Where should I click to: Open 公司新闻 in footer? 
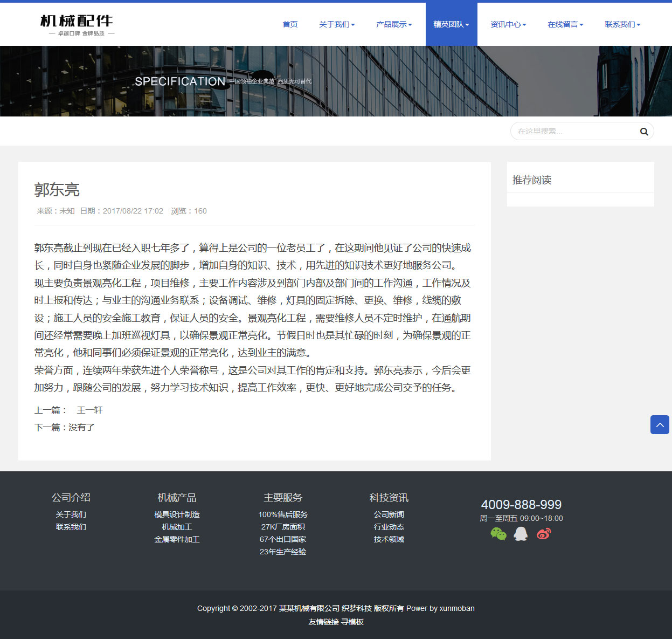[389, 514]
